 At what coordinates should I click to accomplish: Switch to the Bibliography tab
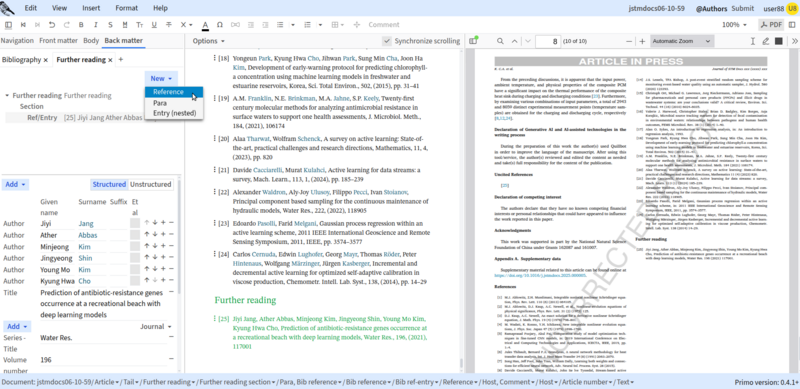point(21,60)
